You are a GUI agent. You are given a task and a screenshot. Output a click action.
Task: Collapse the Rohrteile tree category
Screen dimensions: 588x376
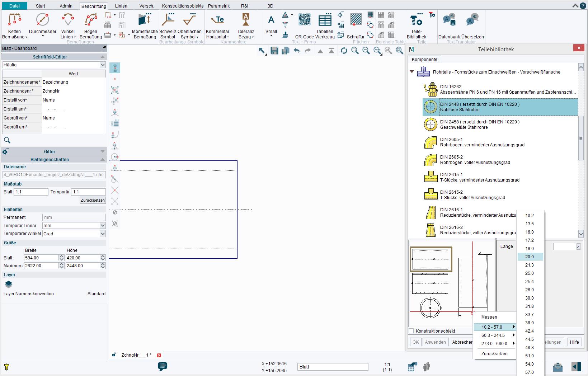(x=412, y=72)
